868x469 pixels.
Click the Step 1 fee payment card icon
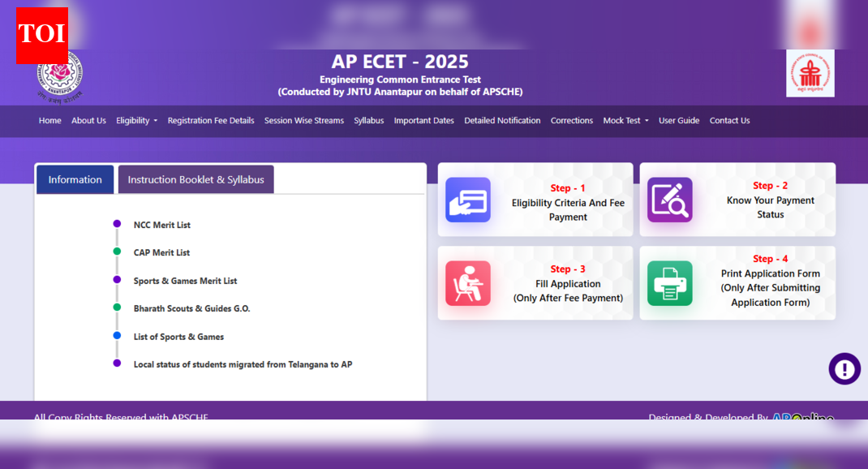pyautogui.click(x=468, y=200)
